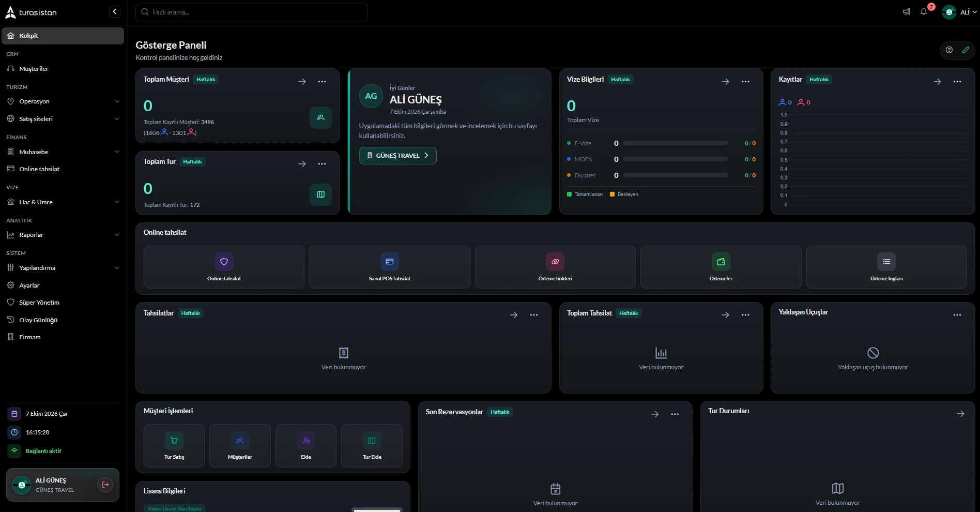The image size is (980, 512).
Task: Open Ödeme logları tile
Action: 886,267
